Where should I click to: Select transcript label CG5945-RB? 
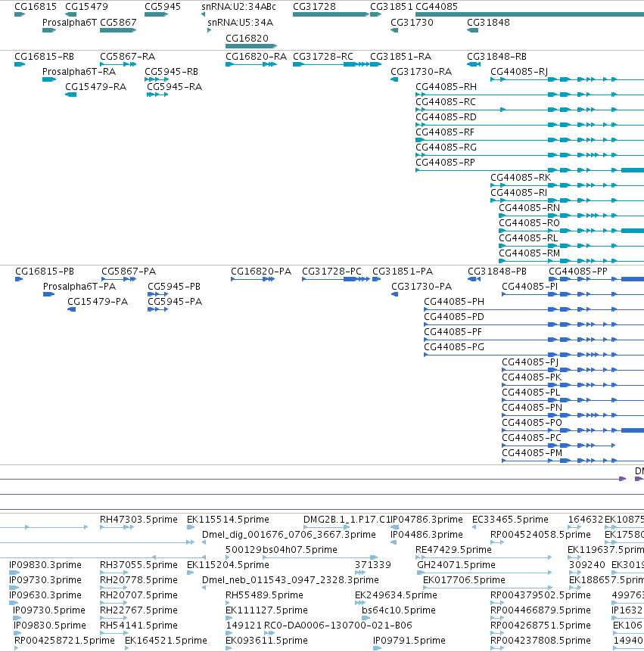(171, 72)
